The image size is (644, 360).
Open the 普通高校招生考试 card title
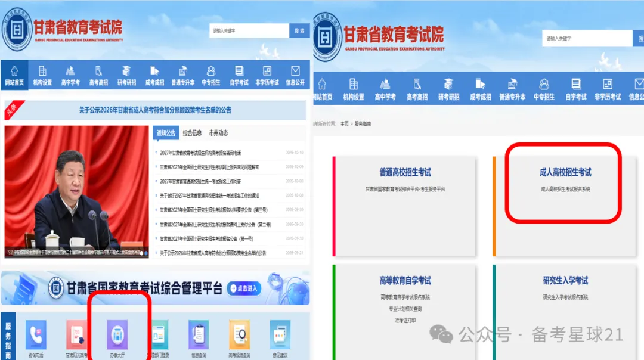[405, 172]
